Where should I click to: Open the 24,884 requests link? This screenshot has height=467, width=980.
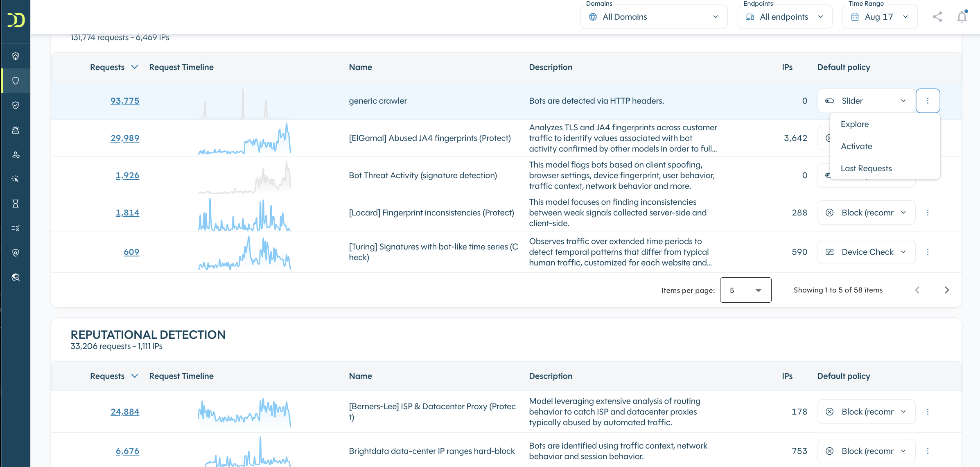[125, 412]
